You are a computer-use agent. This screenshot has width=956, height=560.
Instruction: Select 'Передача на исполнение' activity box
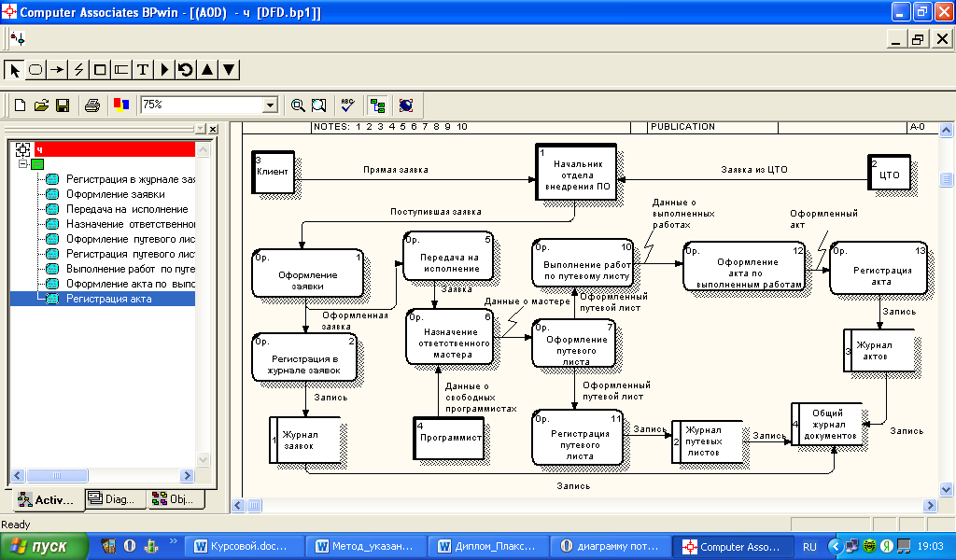pos(448,256)
